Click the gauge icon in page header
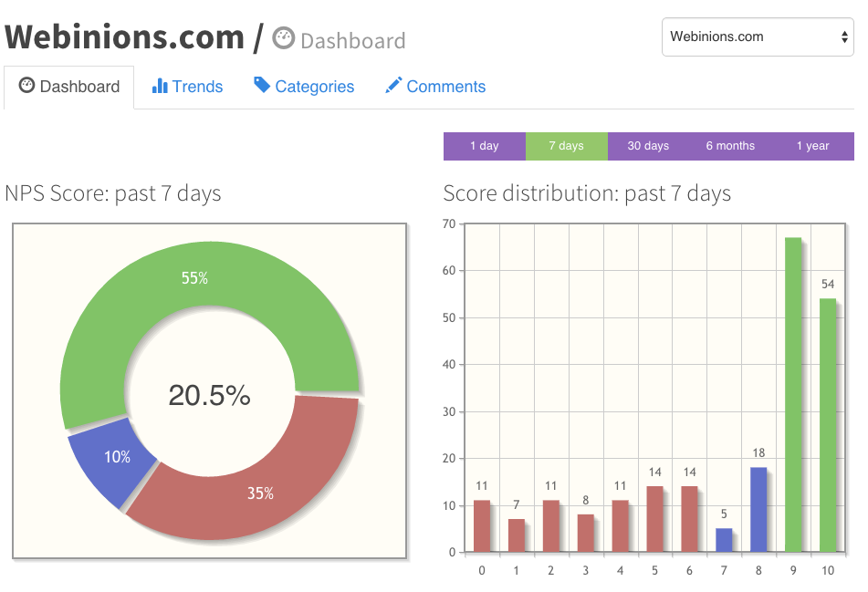Screen dimensions: 868x592 coord(284,39)
